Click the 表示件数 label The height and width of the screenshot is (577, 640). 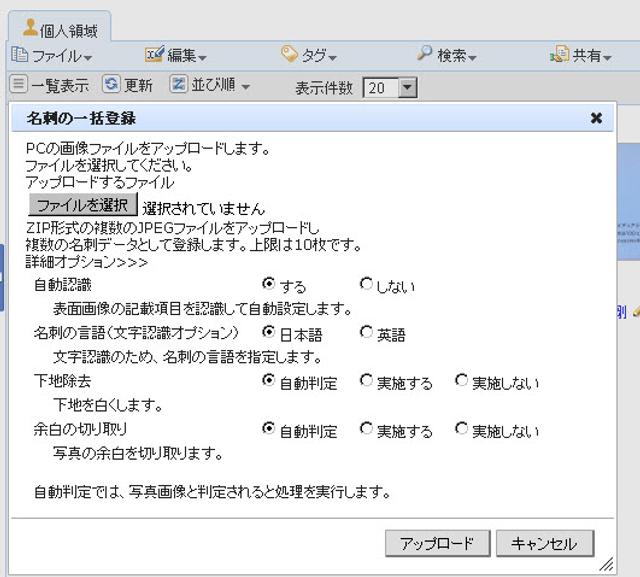point(324,88)
